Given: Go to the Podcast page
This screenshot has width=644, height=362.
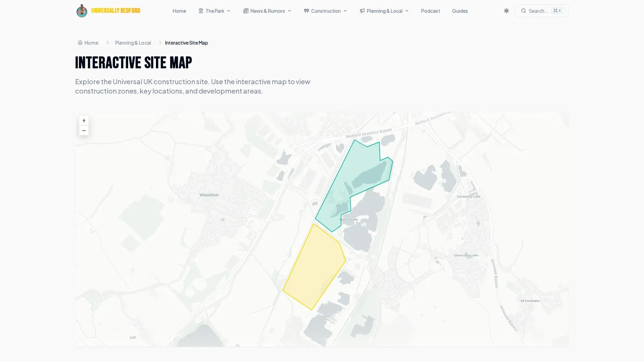Looking at the screenshot, I should point(430,11).
